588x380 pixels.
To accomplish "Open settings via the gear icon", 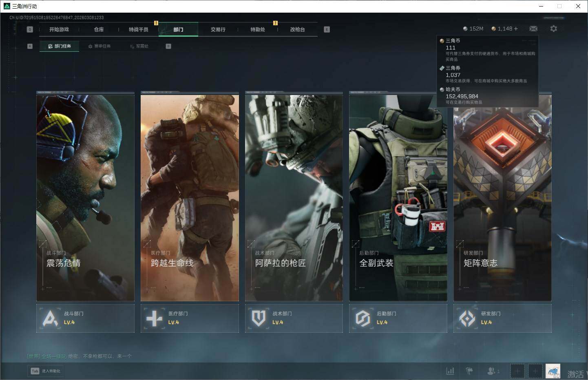I will pyautogui.click(x=553, y=29).
